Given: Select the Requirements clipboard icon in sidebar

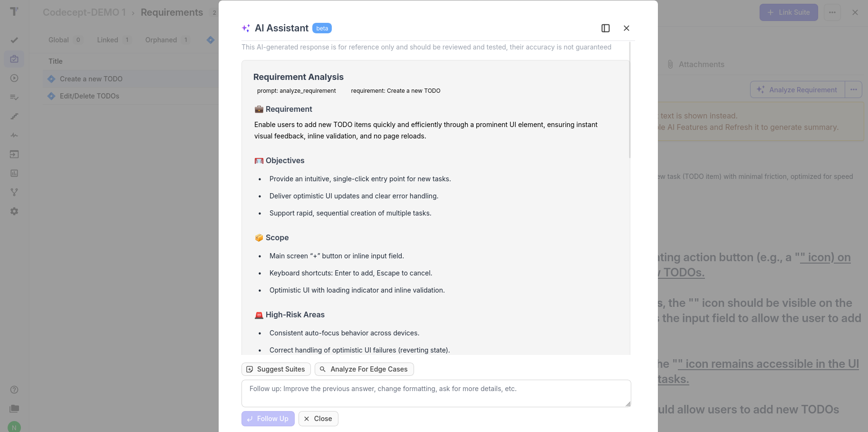Looking at the screenshot, I should (x=14, y=59).
